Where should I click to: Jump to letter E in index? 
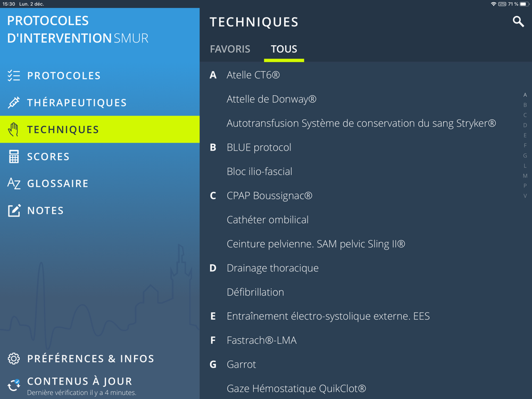coord(525,135)
